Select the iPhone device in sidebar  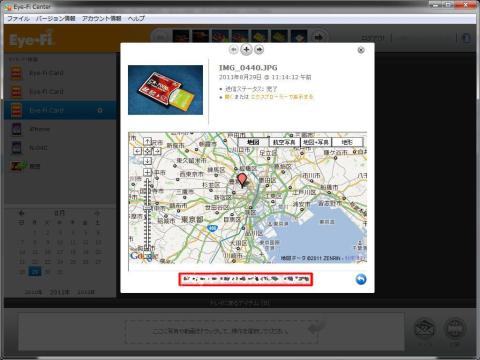click(60, 129)
